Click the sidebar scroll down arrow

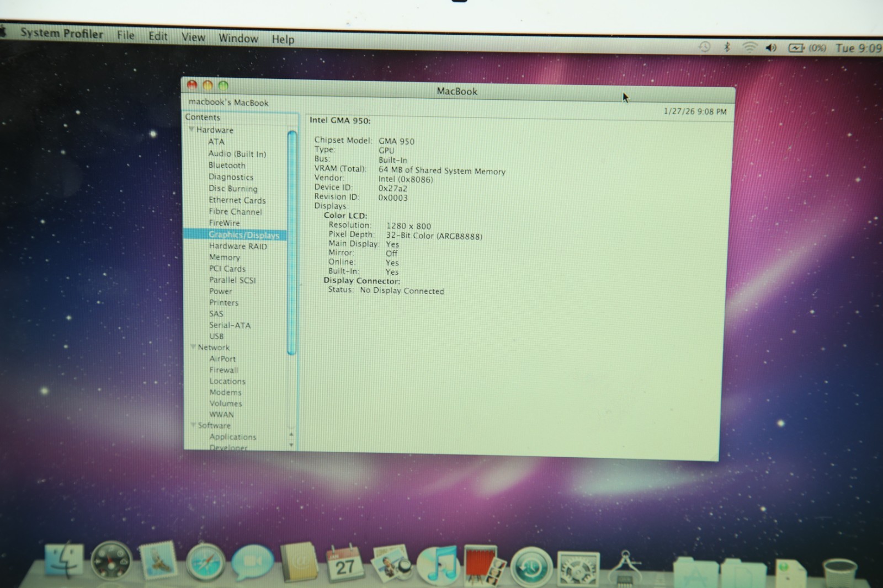(x=291, y=445)
